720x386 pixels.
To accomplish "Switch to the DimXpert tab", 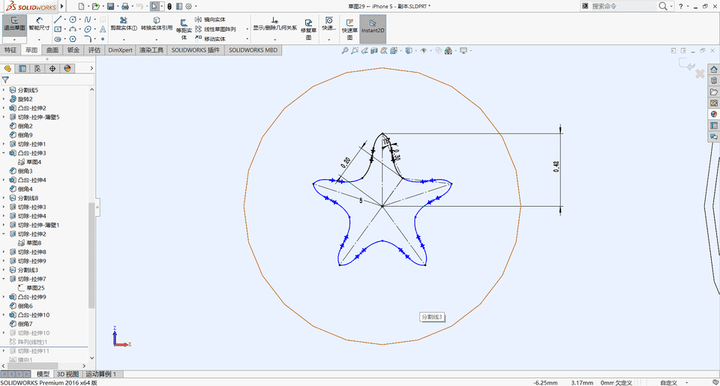I will [x=120, y=50].
